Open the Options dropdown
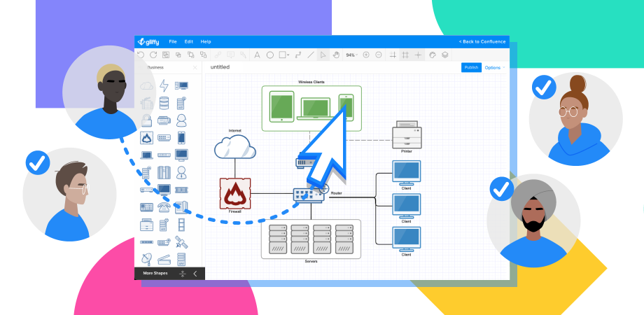This screenshot has width=644, height=315. [494, 67]
